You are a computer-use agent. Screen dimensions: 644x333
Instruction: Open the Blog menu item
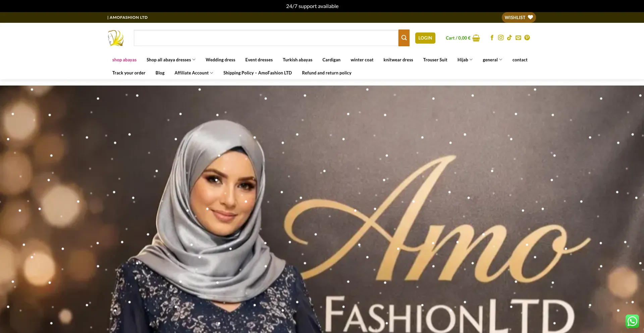(x=160, y=73)
